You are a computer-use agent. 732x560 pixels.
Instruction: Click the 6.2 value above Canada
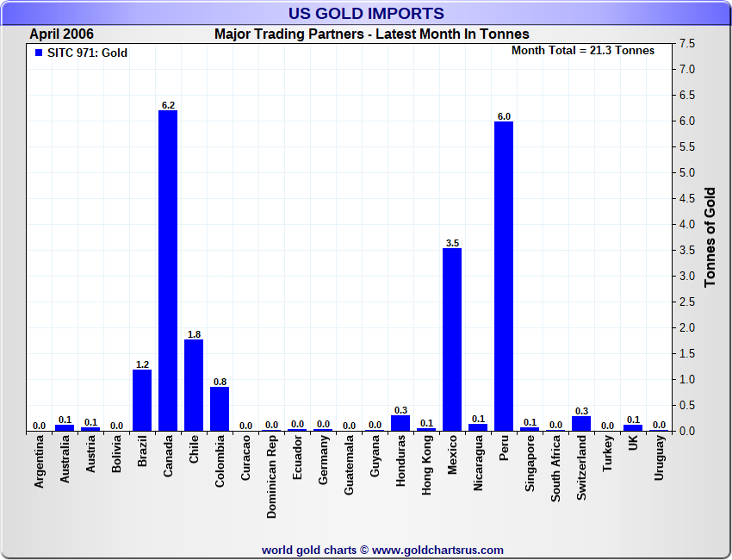168,106
